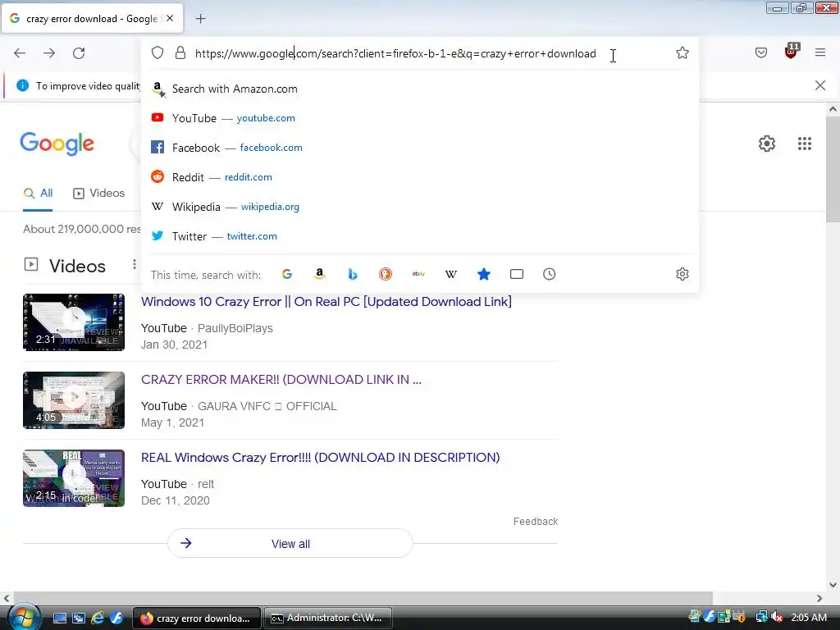Screen dimensions: 840x630
Task: Switch to the Videos search tab
Action: click(98, 194)
